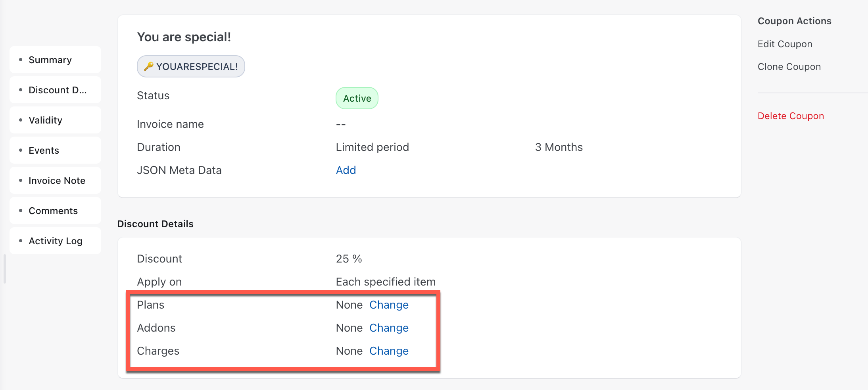Click the red Delete Coupon link
The width and height of the screenshot is (868, 390).
pos(790,116)
